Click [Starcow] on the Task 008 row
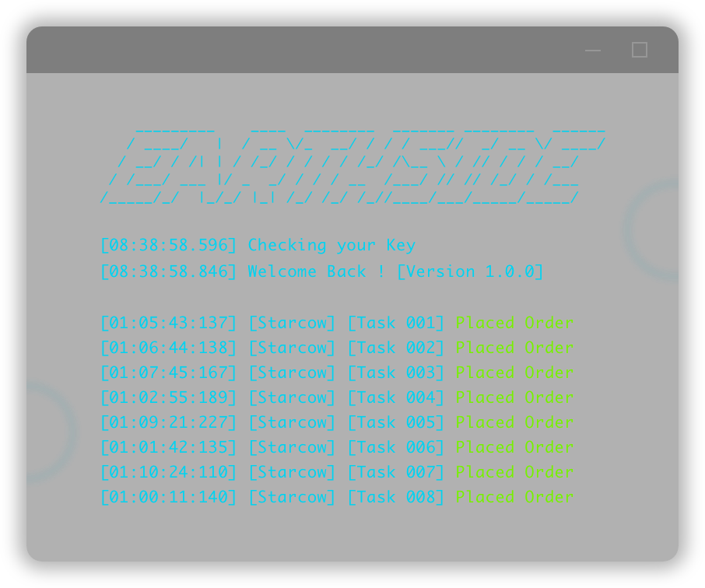 pos(293,497)
